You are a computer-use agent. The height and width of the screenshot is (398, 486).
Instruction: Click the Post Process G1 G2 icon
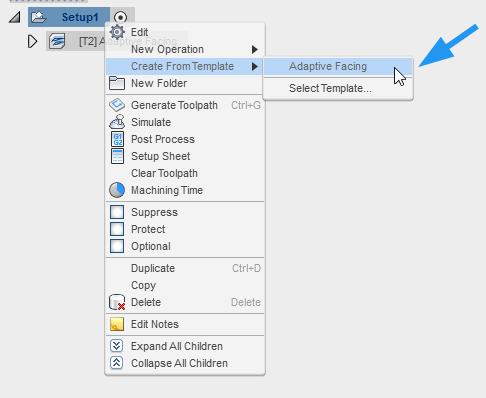117,139
